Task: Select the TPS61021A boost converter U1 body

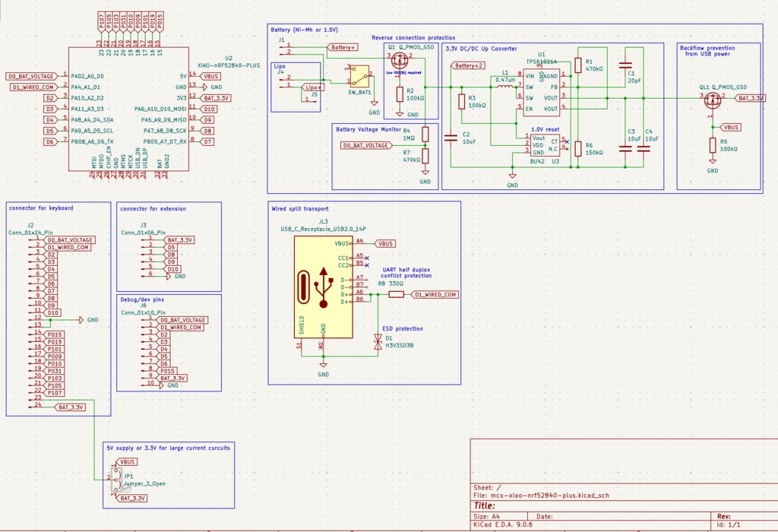Action: coord(541,93)
